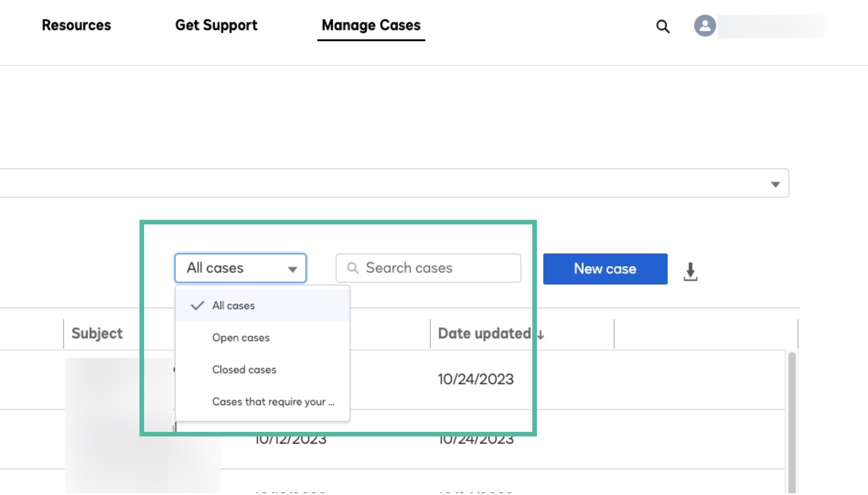Open the search by clicking the magnifier icon
Viewport: 868px width, 495px height.
[662, 26]
